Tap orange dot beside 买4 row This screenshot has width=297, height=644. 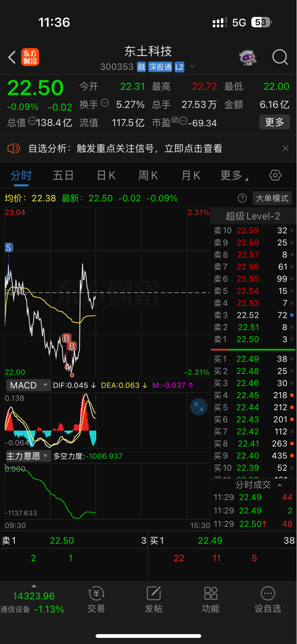pyautogui.click(x=292, y=395)
